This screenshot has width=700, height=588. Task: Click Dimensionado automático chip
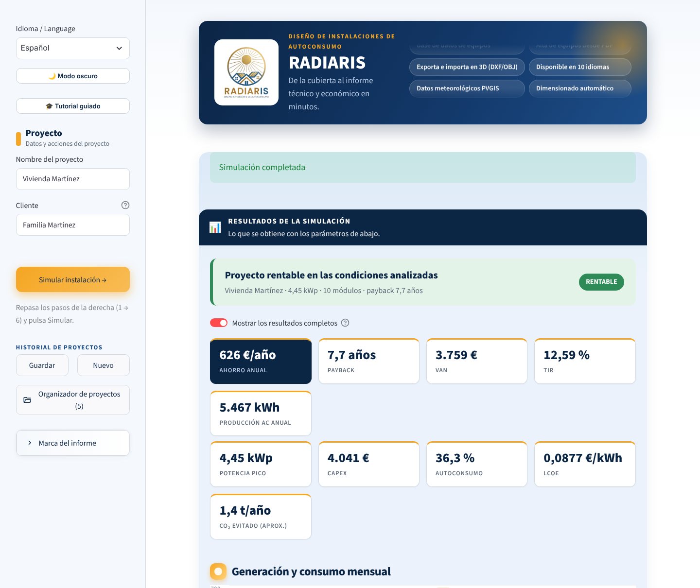pos(580,88)
